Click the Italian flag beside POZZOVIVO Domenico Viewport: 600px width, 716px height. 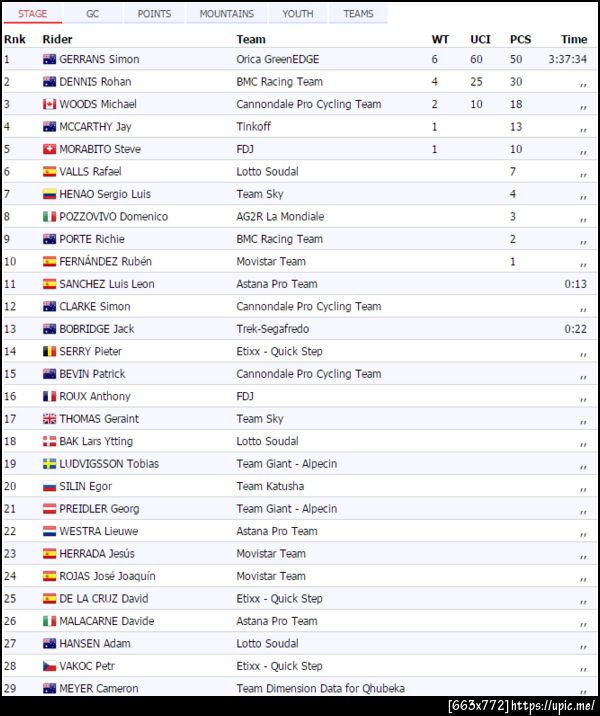pos(49,216)
